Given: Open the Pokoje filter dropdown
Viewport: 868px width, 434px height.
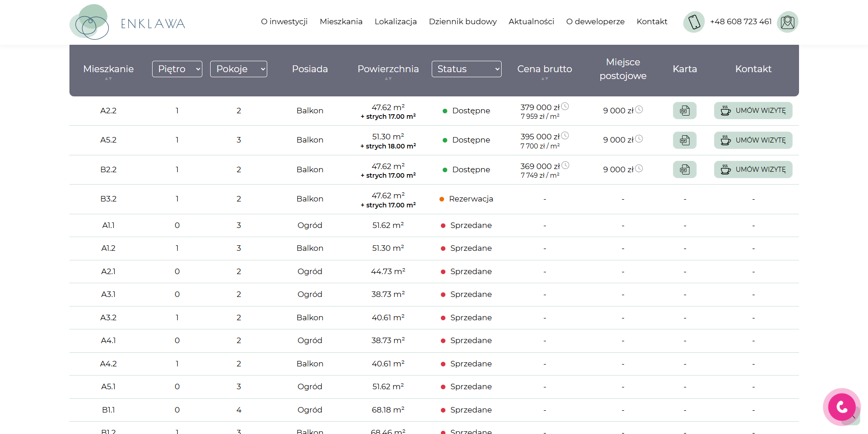Looking at the screenshot, I should point(238,69).
